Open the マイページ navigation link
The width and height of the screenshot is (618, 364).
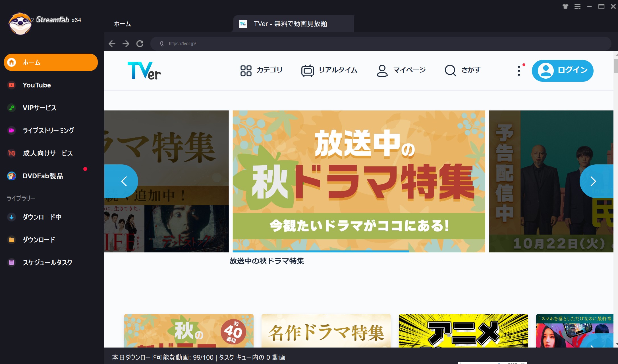tap(409, 70)
